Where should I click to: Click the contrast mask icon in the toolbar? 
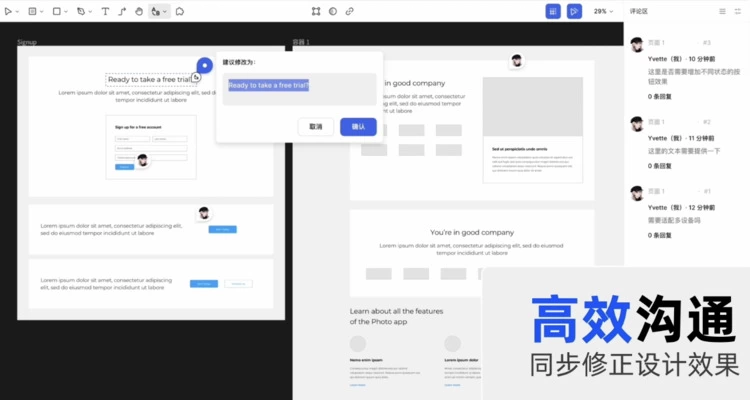point(333,11)
